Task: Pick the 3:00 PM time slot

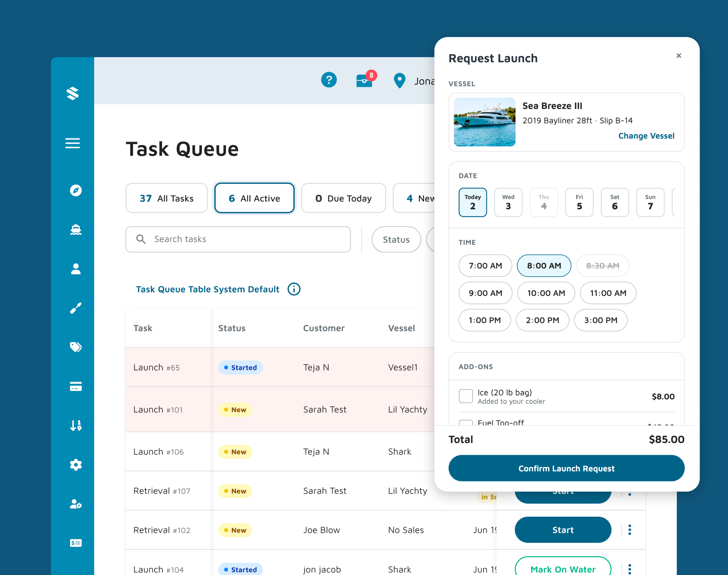Action: 601,320
